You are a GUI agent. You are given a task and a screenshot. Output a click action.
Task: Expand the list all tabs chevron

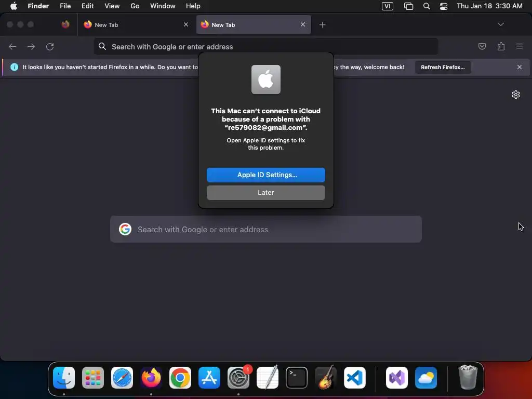tap(500, 24)
